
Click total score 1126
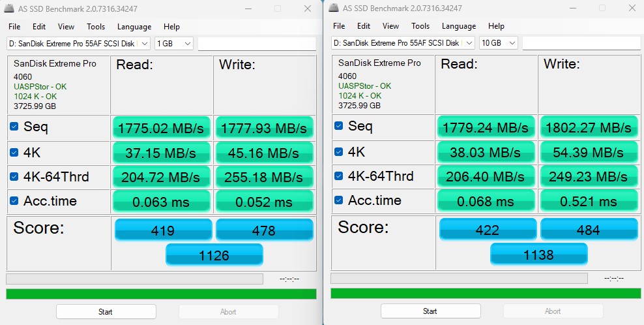[x=214, y=255]
